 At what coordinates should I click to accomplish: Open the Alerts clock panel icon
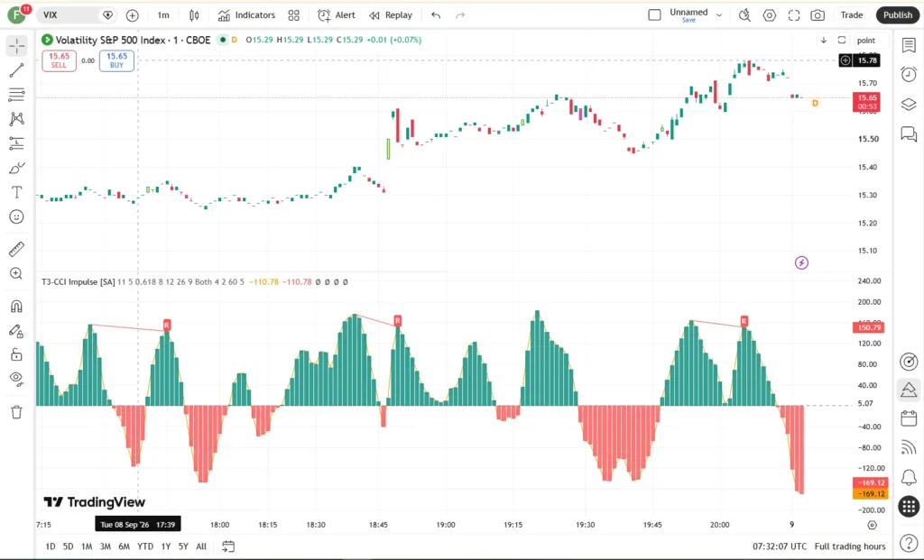click(909, 74)
